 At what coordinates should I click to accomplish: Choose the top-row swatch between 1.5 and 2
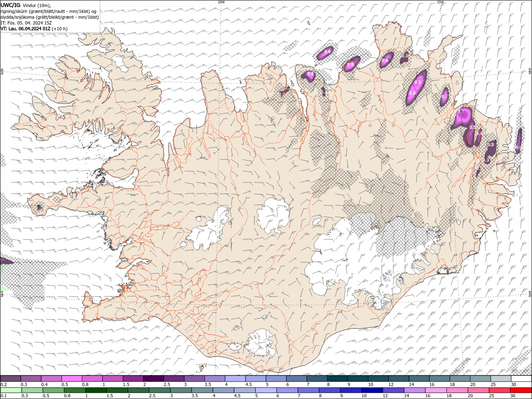coord(133,379)
